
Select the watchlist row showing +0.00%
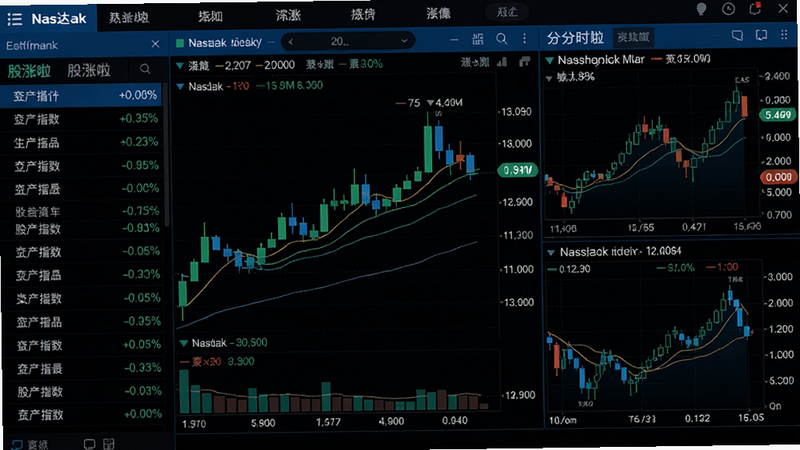click(x=82, y=414)
